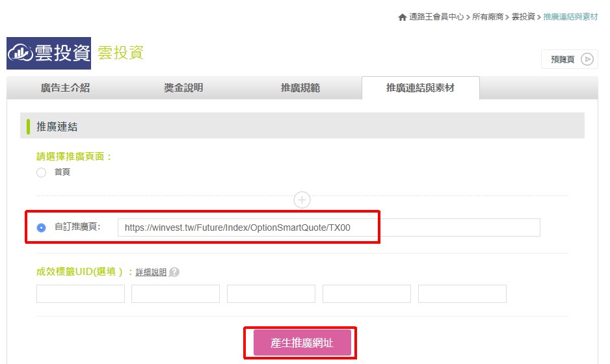Select the 自訂推廣頁 radio option
Viewport: 610px width, 364px height.
click(x=42, y=227)
